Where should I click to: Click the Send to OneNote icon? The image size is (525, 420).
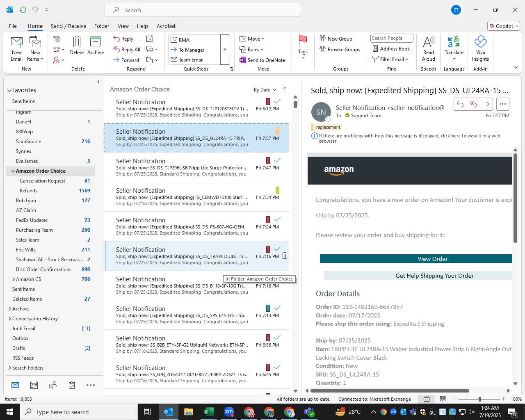tap(243, 60)
